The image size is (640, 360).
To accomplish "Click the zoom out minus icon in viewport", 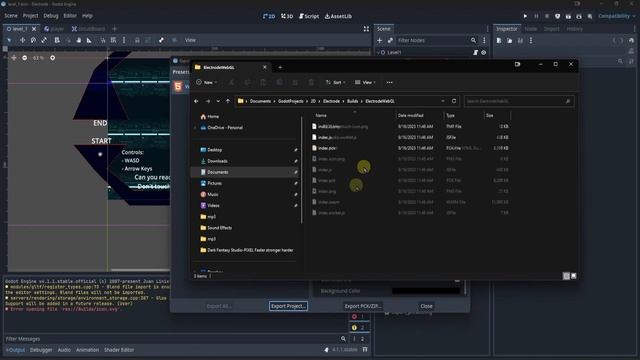I will (25, 58).
